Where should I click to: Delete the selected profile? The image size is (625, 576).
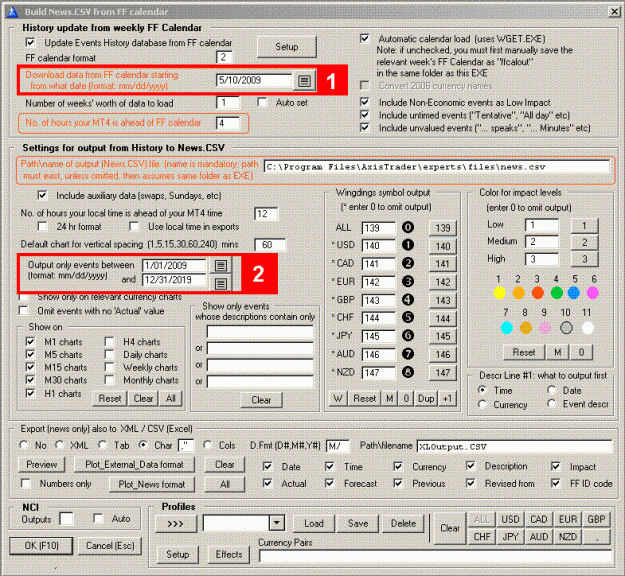coord(403,523)
